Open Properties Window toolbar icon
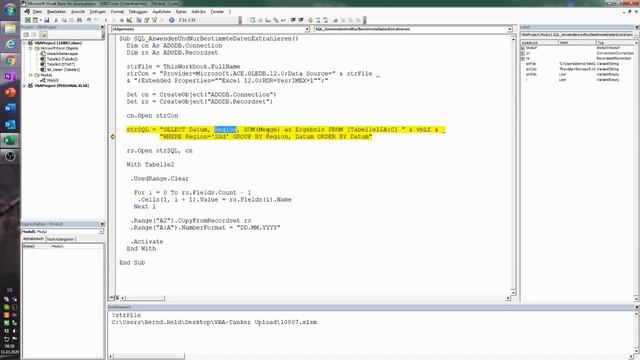 click(x=147, y=20)
